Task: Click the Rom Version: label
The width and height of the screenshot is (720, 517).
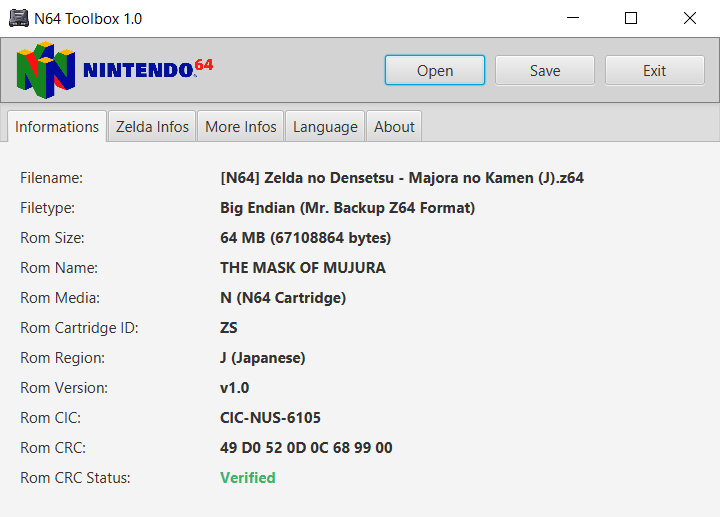Action: click(x=64, y=388)
